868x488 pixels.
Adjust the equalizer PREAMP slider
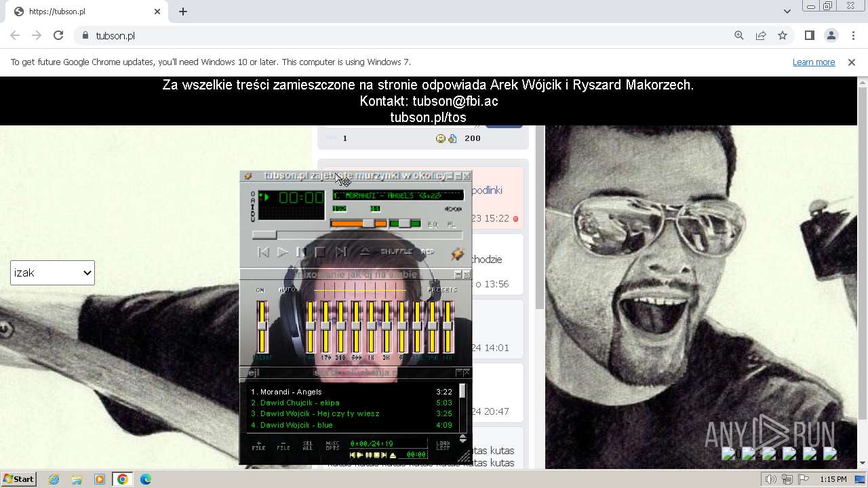click(261, 327)
